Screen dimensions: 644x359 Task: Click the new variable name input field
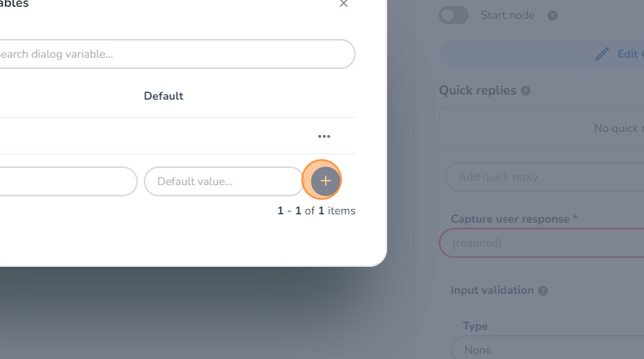tap(67, 181)
